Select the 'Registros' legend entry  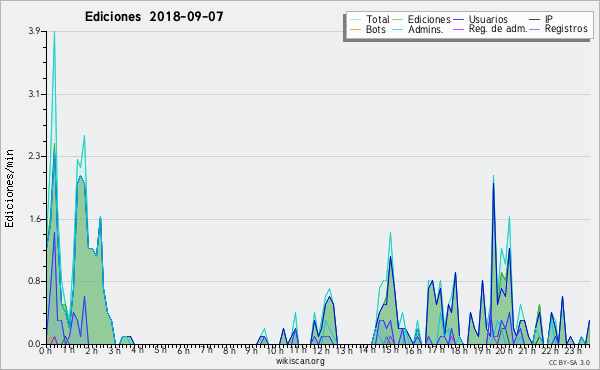566,29
